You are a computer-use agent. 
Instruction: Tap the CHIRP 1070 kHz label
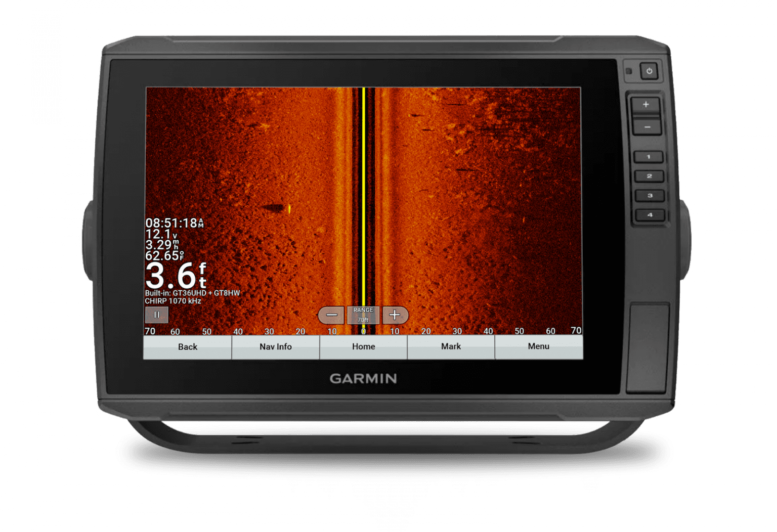pyautogui.click(x=173, y=301)
